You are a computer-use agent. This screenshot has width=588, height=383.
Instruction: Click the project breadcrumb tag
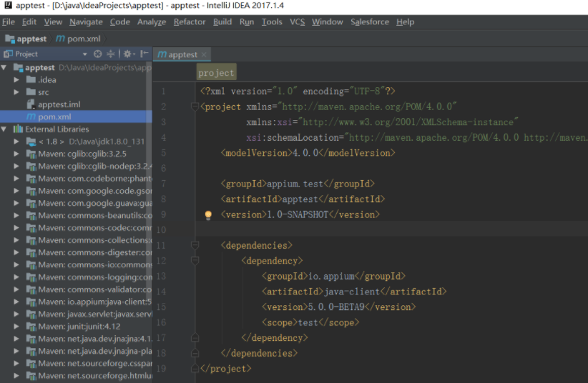[x=216, y=73]
